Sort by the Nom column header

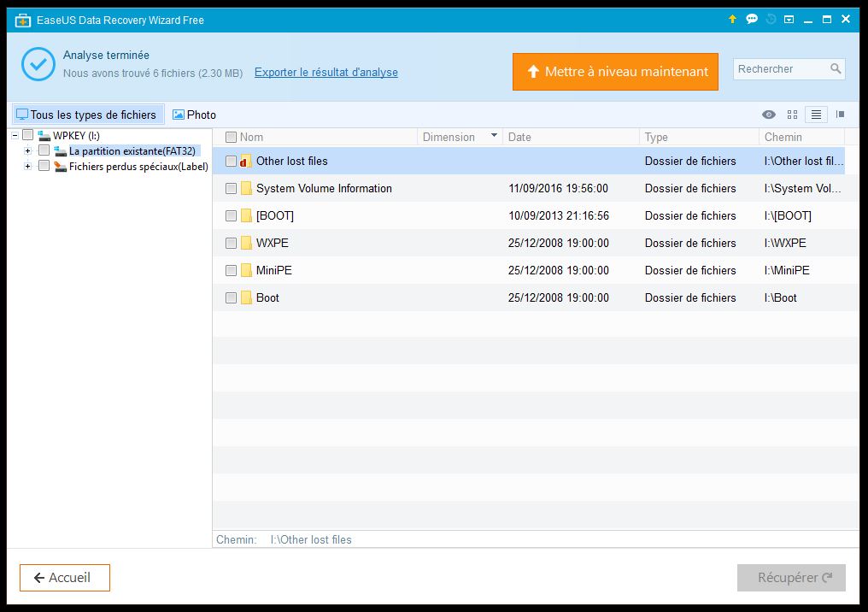pyautogui.click(x=251, y=137)
